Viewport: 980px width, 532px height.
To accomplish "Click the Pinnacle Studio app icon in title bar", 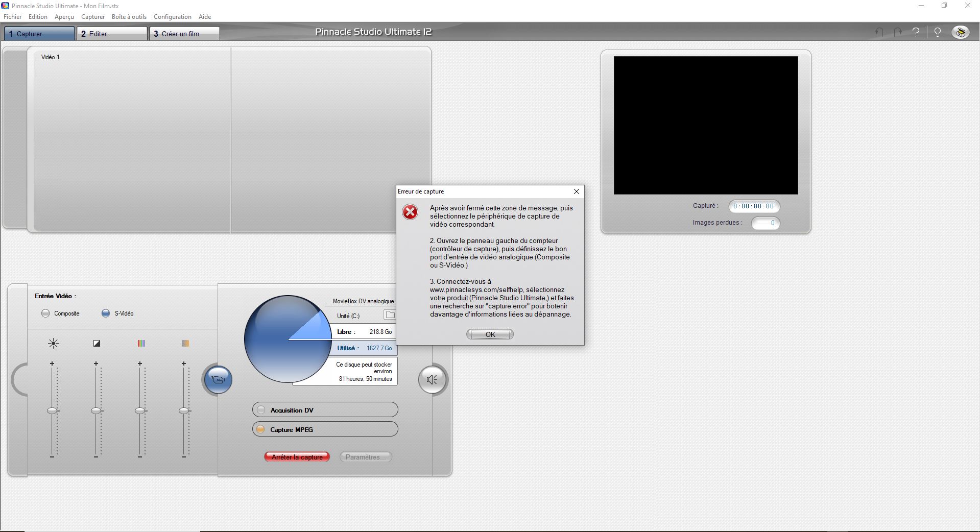I will click(x=5, y=6).
